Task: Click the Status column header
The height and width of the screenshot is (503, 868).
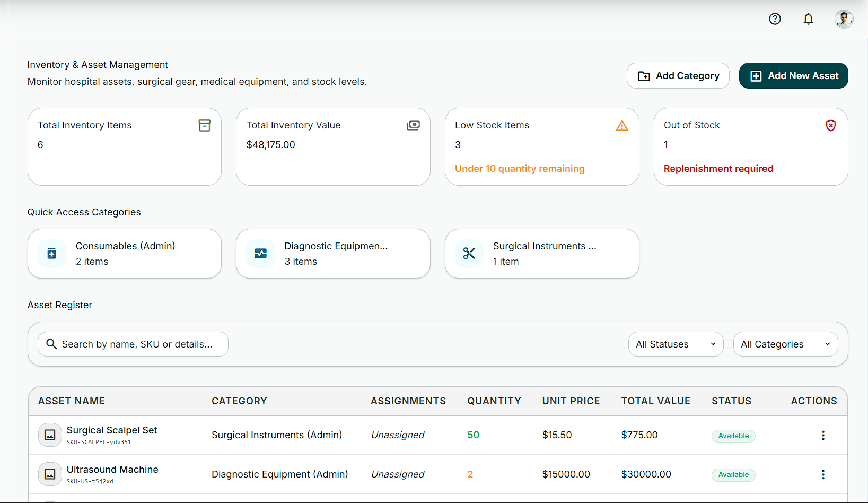Action: (732, 401)
